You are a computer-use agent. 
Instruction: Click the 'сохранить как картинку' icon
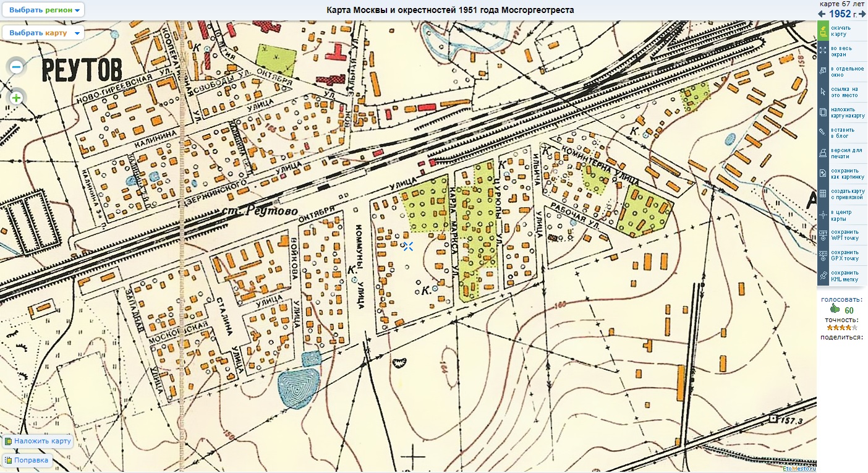click(823, 174)
